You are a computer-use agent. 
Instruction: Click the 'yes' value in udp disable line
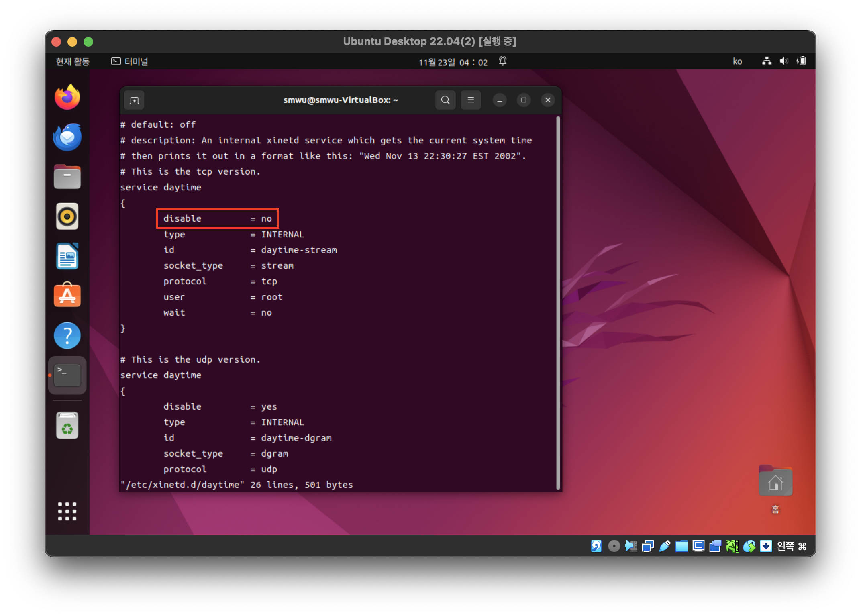tap(269, 407)
